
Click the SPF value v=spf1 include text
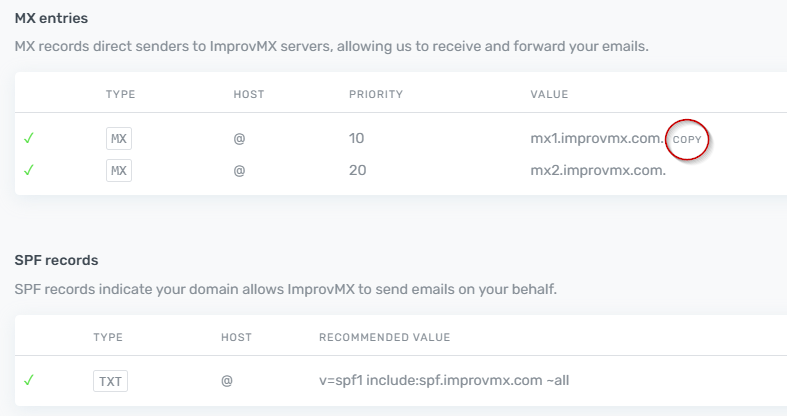[444, 380]
